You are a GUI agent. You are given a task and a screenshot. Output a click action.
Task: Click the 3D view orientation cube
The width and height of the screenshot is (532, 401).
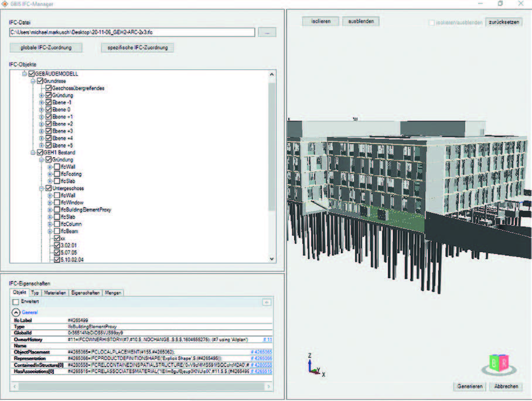pos(499,365)
